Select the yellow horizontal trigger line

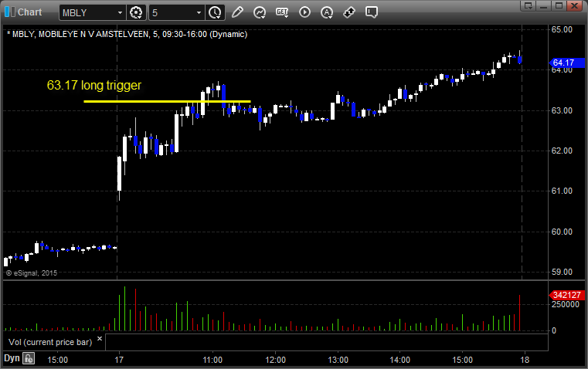pos(167,101)
